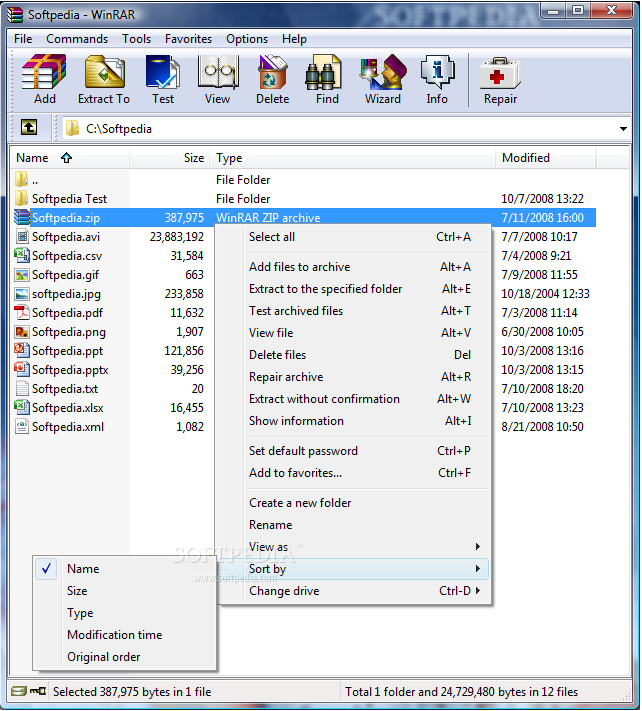Click the Name column header sort arrow
The width and height of the screenshot is (642, 711).
click(67, 158)
